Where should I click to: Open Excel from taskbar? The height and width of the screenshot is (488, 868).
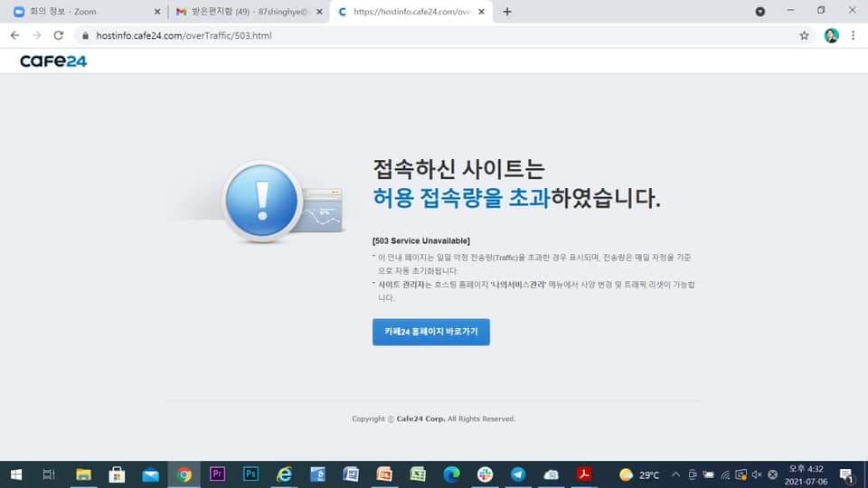(x=418, y=474)
